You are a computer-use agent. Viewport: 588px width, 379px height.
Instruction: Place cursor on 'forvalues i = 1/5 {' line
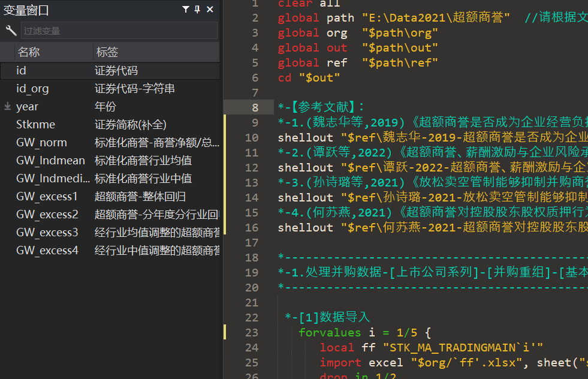pyautogui.click(x=365, y=332)
